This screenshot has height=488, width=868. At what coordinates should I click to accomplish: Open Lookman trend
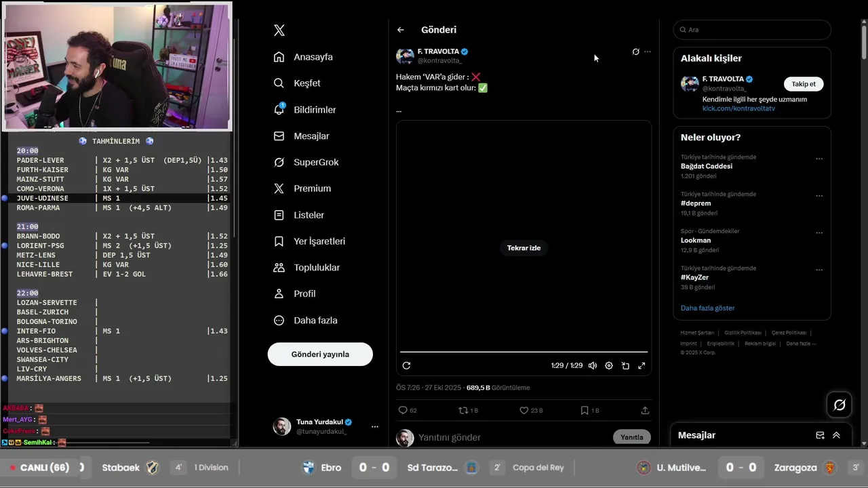pyautogui.click(x=696, y=240)
